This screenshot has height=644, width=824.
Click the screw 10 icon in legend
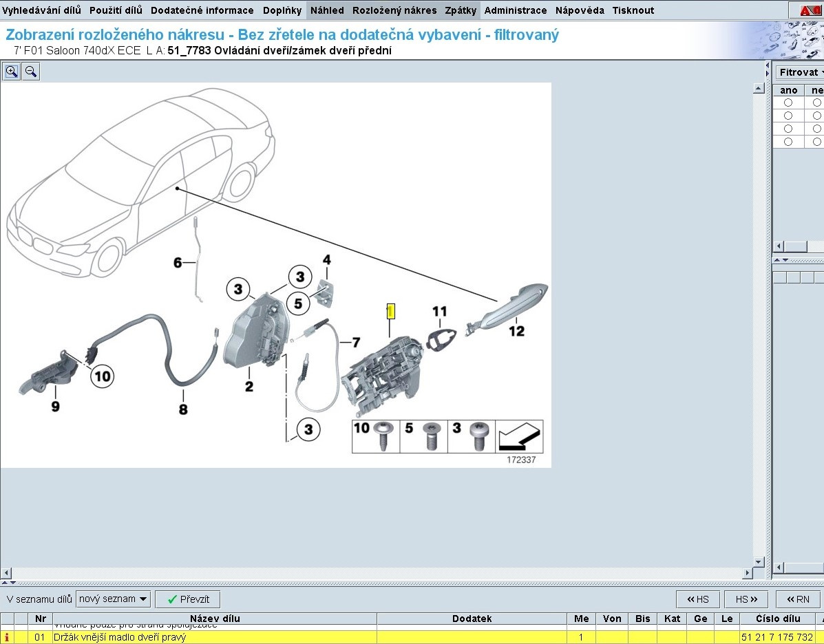click(x=381, y=436)
